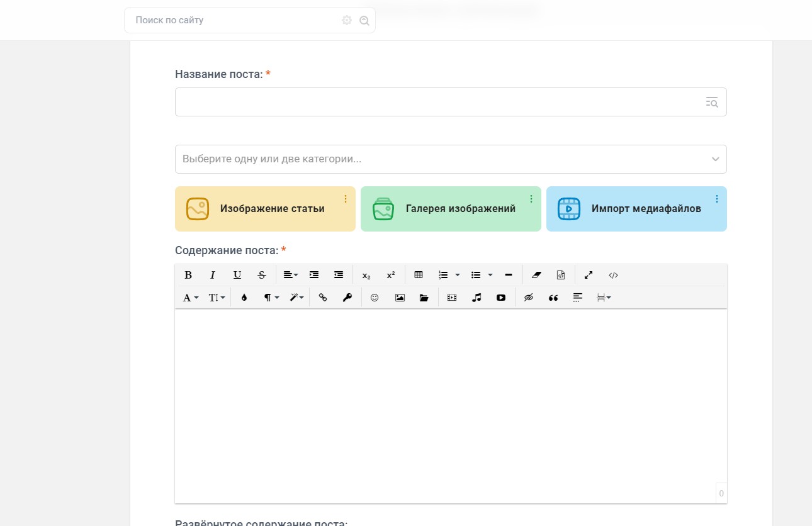The image size is (812, 526).
Task: Insert a table into the post
Action: tap(419, 275)
